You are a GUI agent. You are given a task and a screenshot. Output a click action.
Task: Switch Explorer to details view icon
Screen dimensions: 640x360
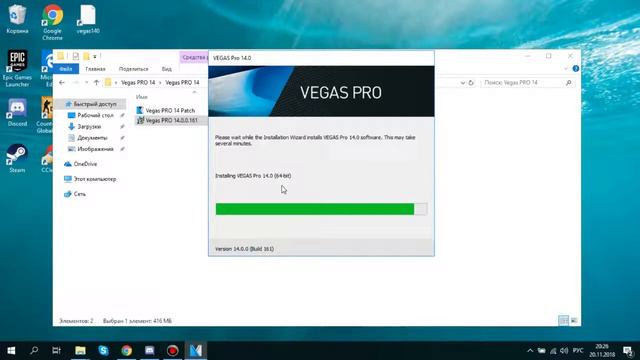pos(563,321)
